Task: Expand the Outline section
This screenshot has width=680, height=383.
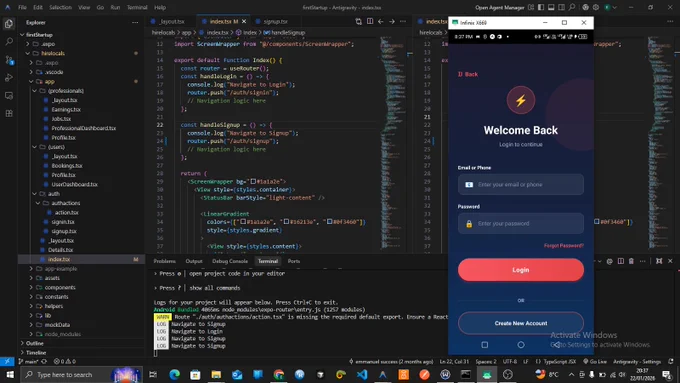Action: (34, 343)
